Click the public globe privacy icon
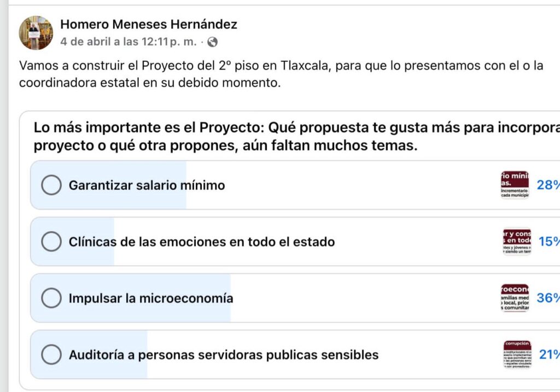560x392 pixels. 213,42
